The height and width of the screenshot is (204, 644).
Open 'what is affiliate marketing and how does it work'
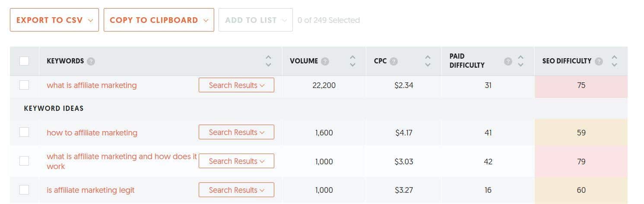(x=122, y=161)
